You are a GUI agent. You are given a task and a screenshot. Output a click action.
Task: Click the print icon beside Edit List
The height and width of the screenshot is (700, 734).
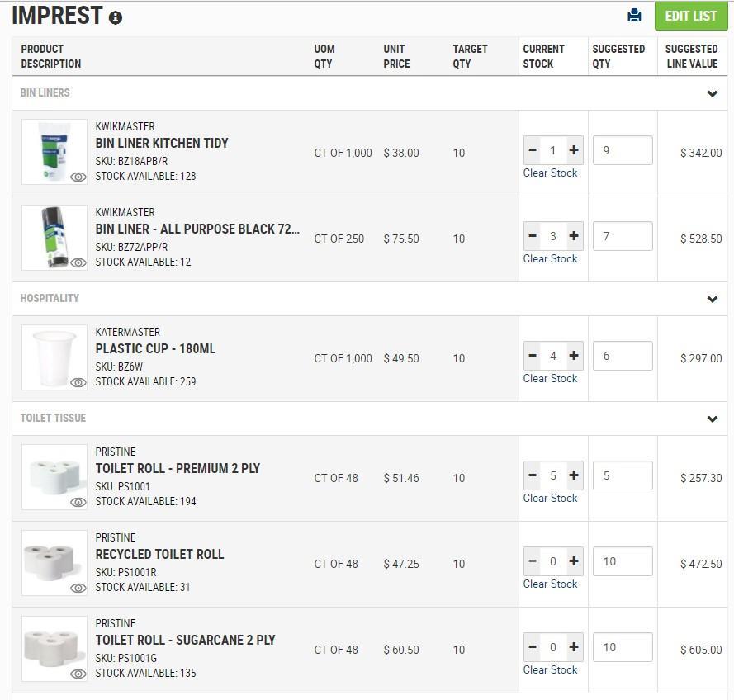(x=634, y=16)
